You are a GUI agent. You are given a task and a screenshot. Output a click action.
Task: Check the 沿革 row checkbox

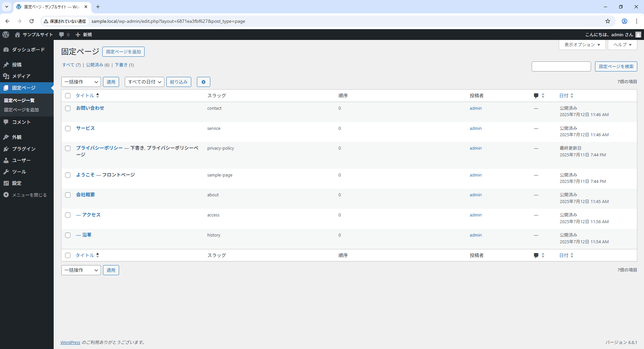click(68, 235)
